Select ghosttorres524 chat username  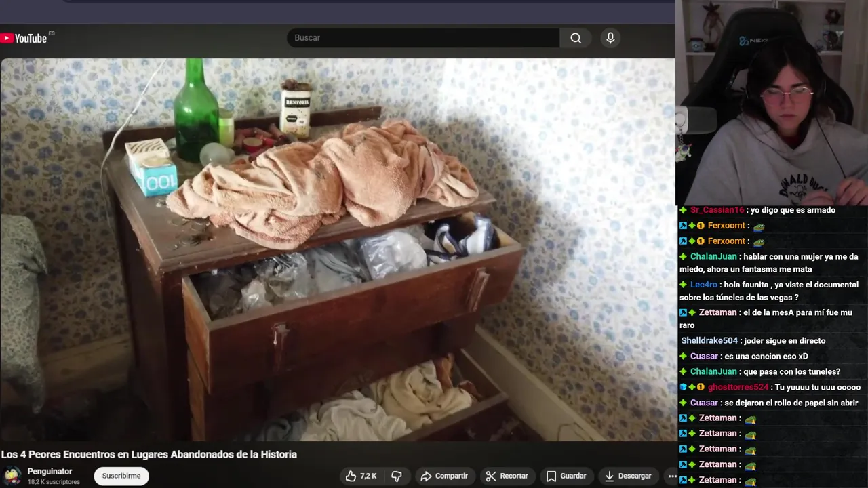point(738,387)
